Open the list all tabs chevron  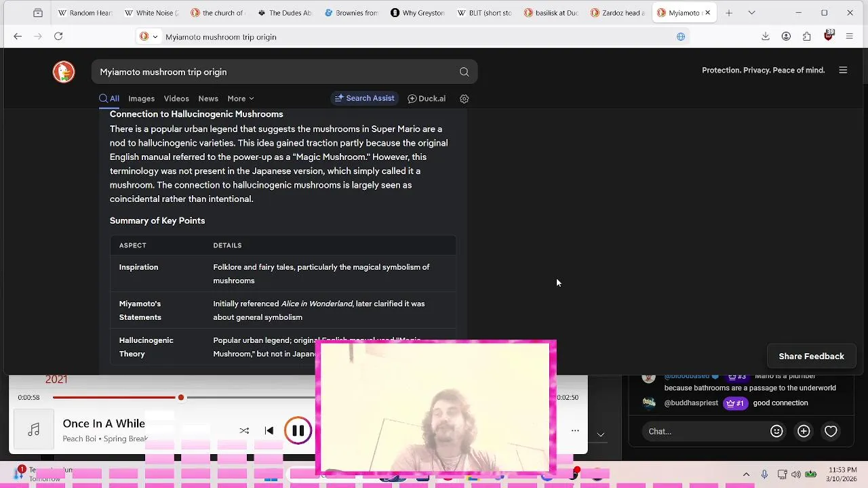(x=751, y=13)
